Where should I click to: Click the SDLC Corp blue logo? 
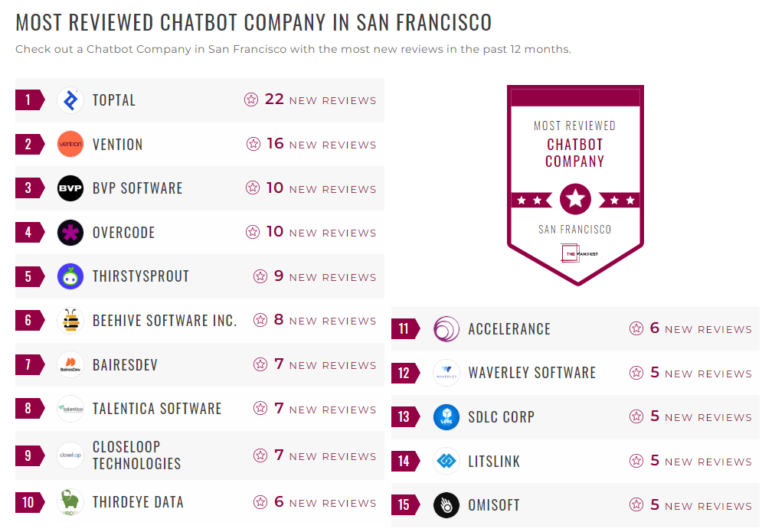pyautogui.click(x=446, y=417)
